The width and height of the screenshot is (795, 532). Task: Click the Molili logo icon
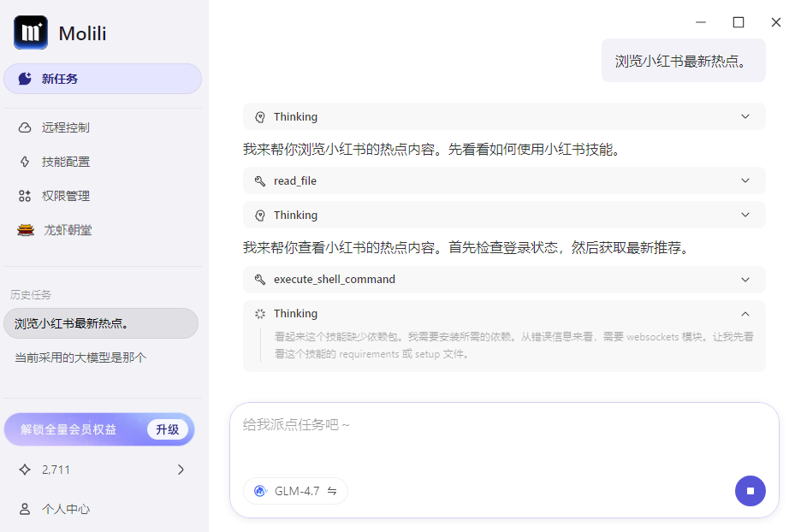31,33
